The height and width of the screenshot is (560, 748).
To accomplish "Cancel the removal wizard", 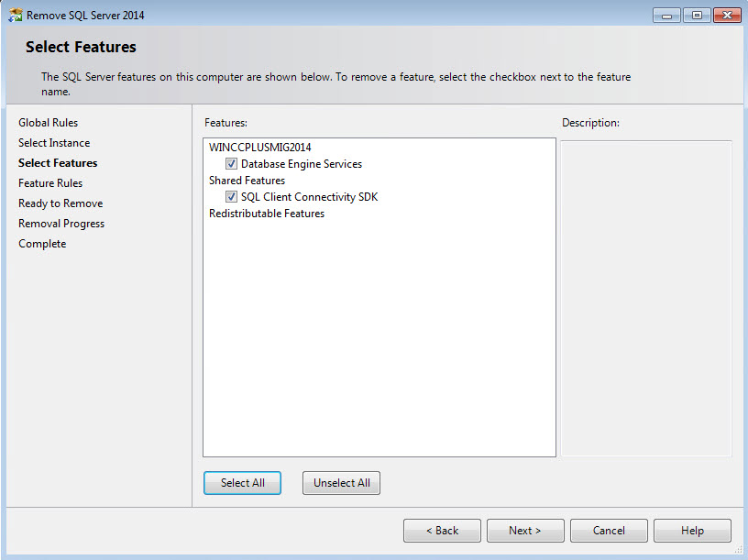I will [609, 531].
